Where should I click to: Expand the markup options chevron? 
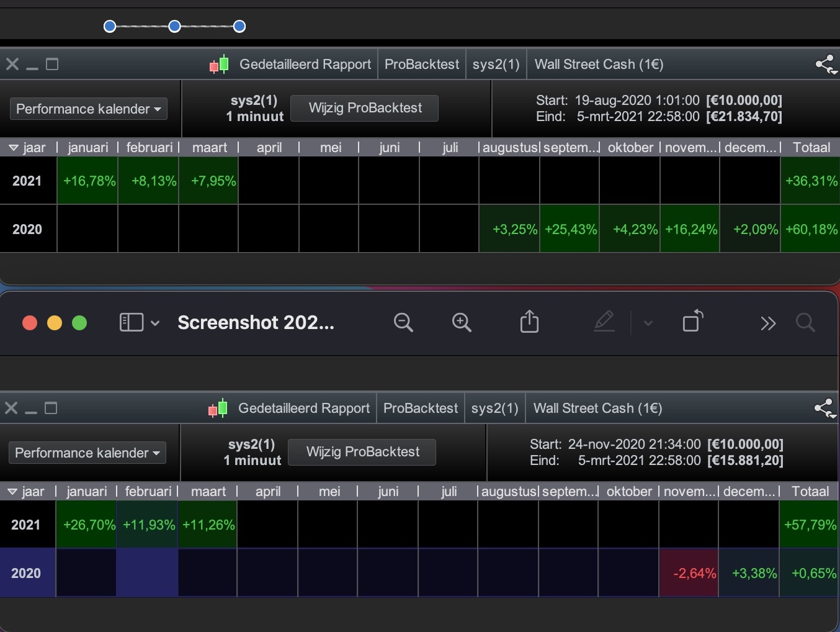tap(648, 323)
